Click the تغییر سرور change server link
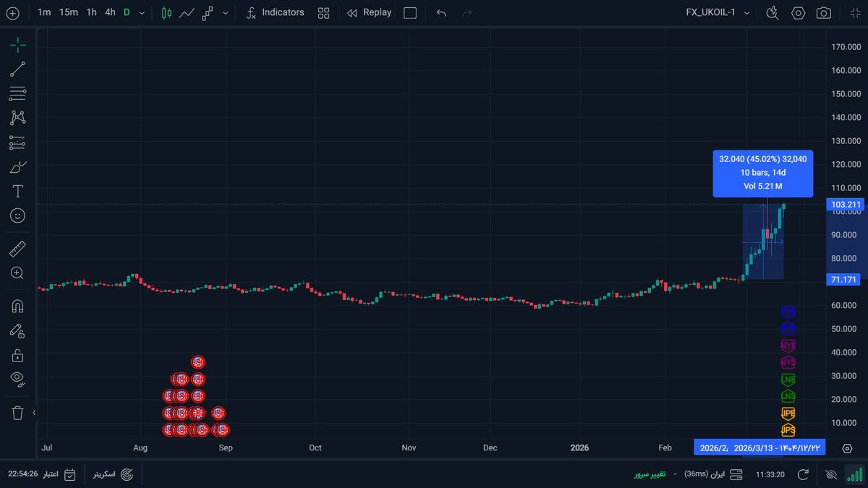 pyautogui.click(x=650, y=474)
